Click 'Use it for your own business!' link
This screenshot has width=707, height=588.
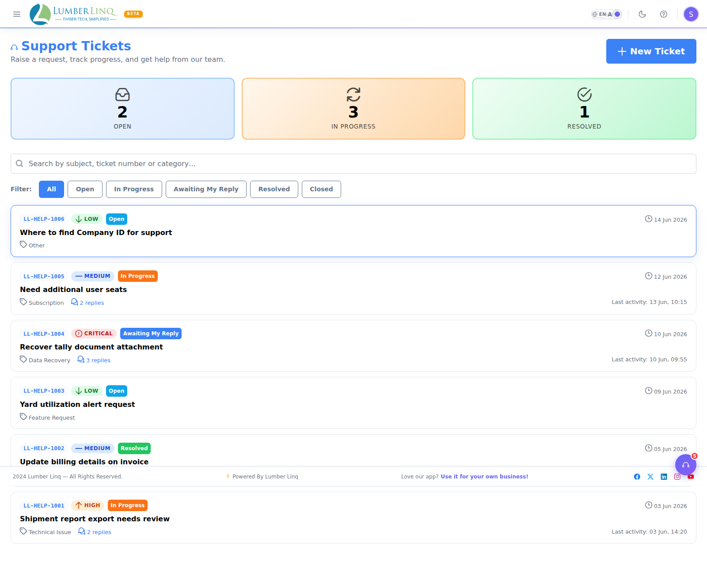(x=484, y=477)
